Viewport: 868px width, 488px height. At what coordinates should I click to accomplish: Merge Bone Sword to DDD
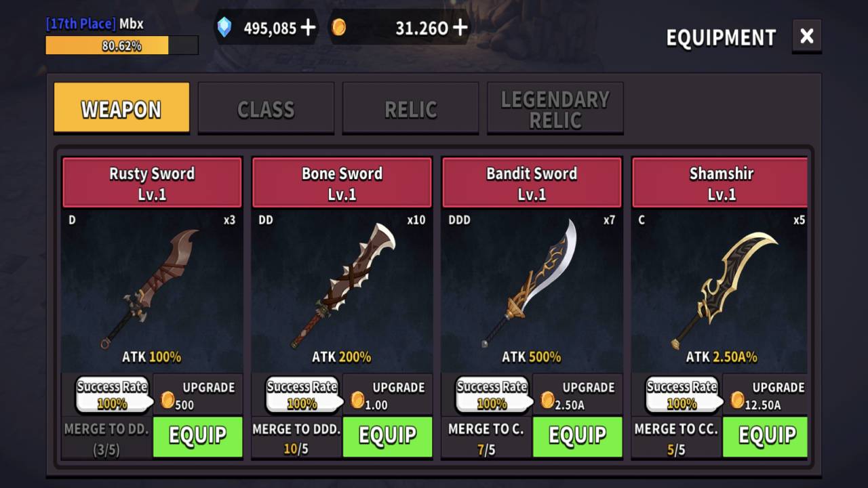(297, 438)
